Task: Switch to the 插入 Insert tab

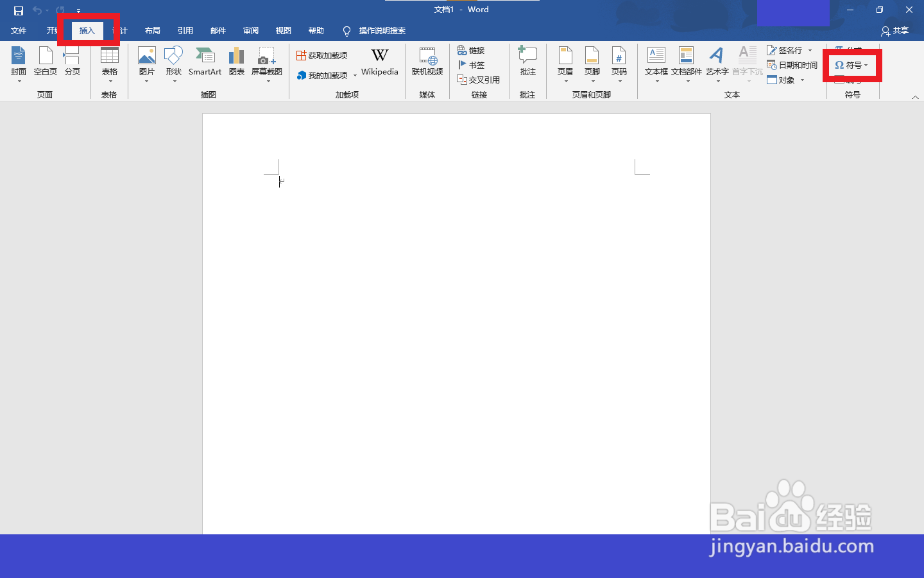Action: (x=87, y=31)
